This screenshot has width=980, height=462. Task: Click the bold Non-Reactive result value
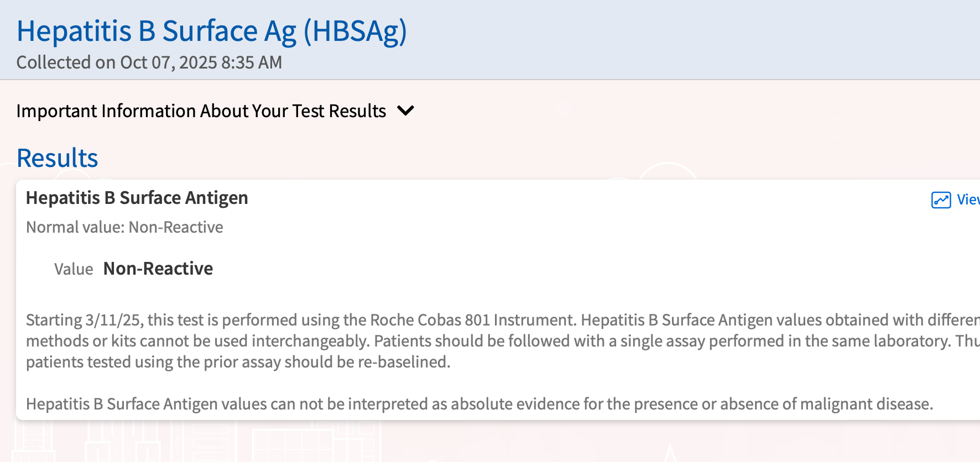[158, 269]
